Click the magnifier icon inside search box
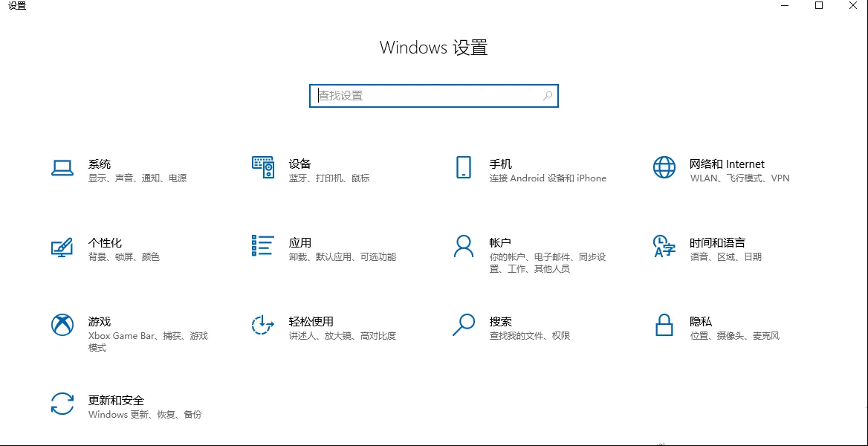 (548, 96)
